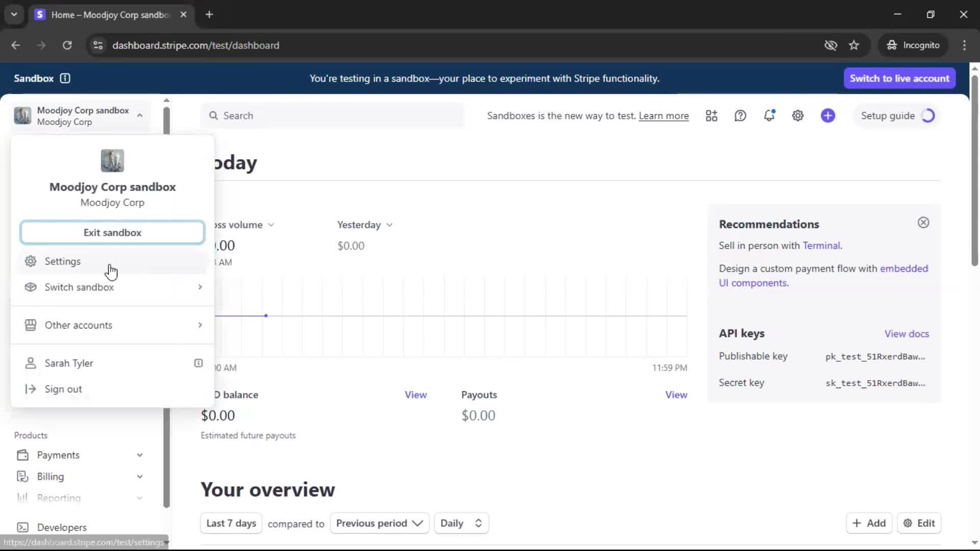Viewport: 980px width, 551px height.
Task: Click the Billing icon in sidebar
Action: [x=22, y=477]
